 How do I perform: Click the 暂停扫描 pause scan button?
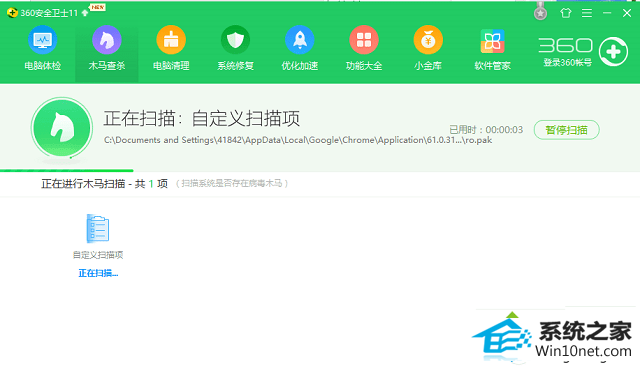pyautogui.click(x=567, y=130)
